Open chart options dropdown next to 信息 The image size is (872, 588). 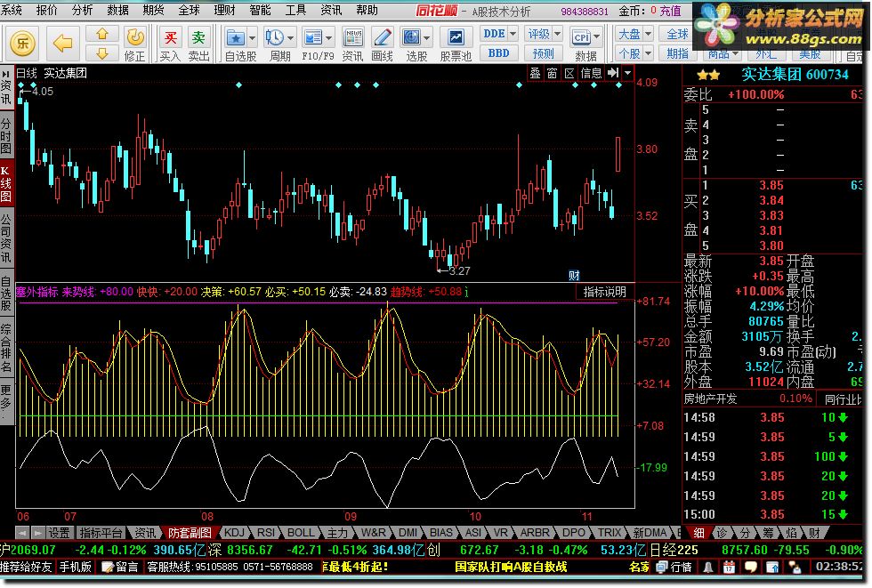coord(628,73)
